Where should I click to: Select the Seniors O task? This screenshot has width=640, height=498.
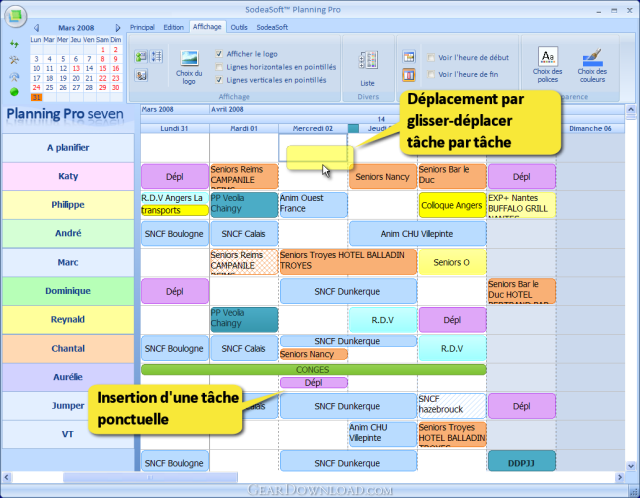(x=452, y=262)
